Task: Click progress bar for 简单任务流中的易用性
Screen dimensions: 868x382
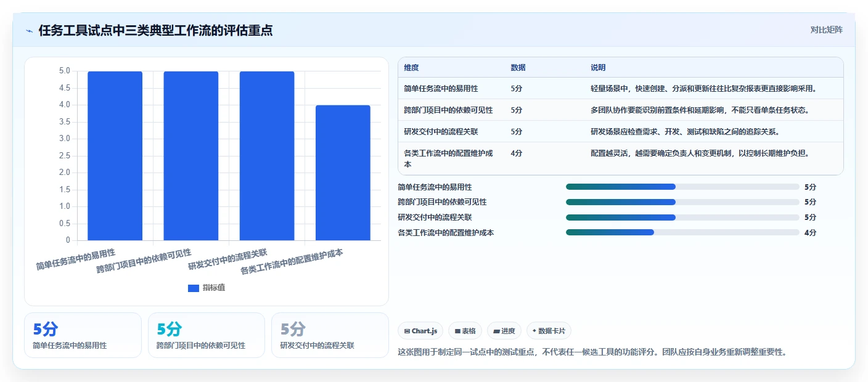Action: (x=682, y=187)
